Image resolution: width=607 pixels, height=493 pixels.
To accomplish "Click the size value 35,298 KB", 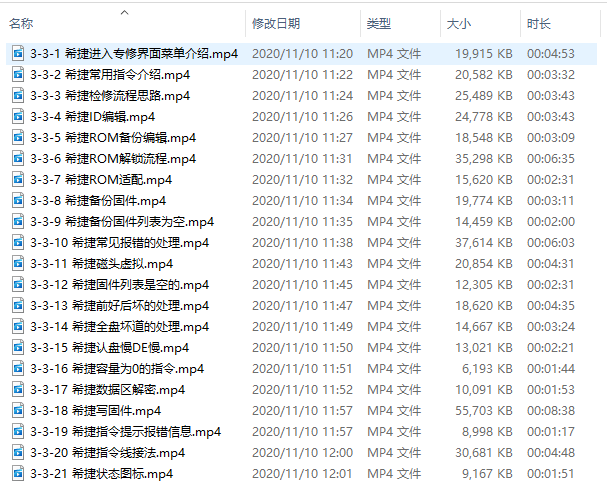I will click(484, 159).
